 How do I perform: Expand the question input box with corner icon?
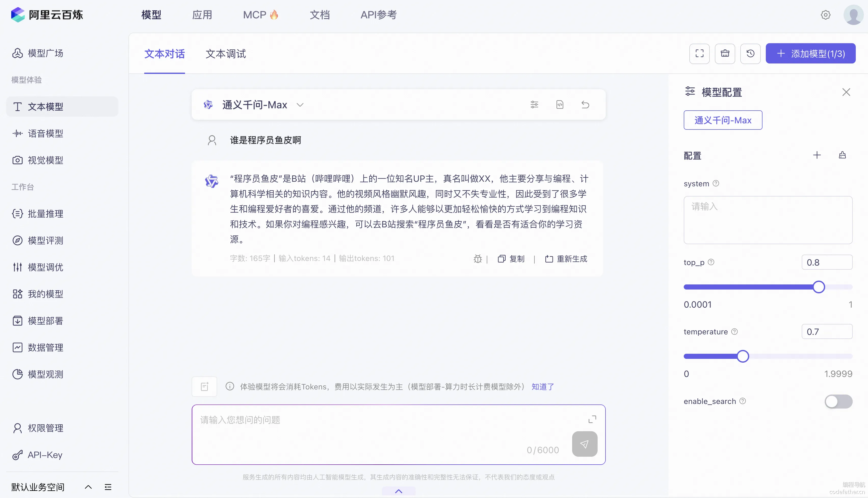(592, 419)
